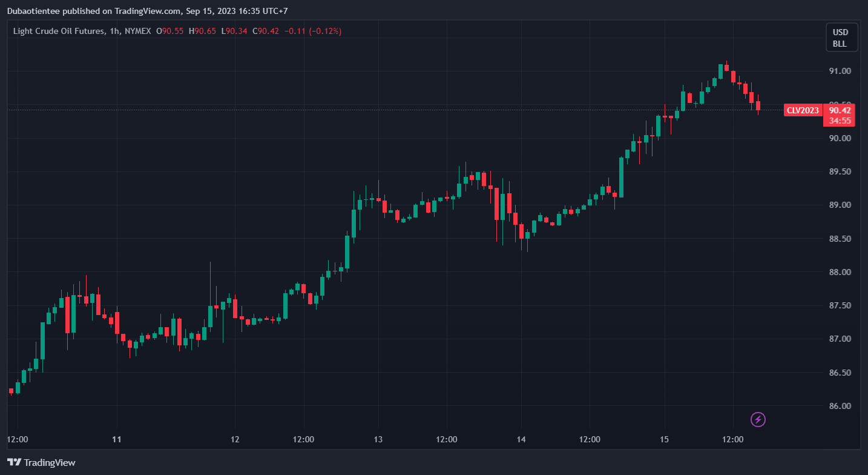Click the close value C90.42 in the legend
Viewport: 868px width, 475px height.
pos(266,31)
